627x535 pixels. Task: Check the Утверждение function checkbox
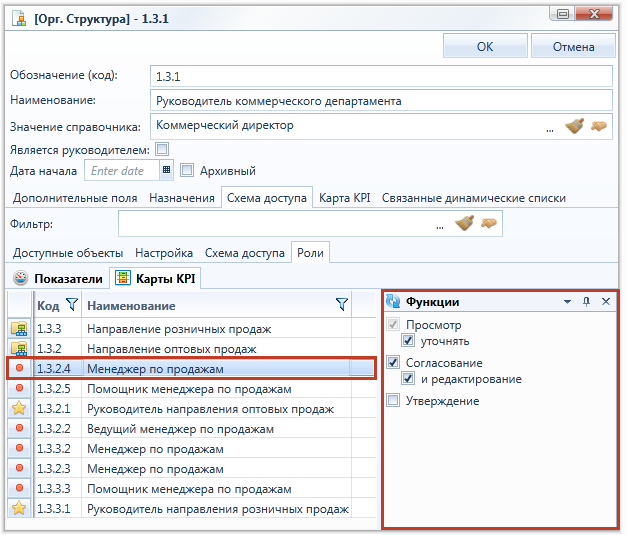393,400
